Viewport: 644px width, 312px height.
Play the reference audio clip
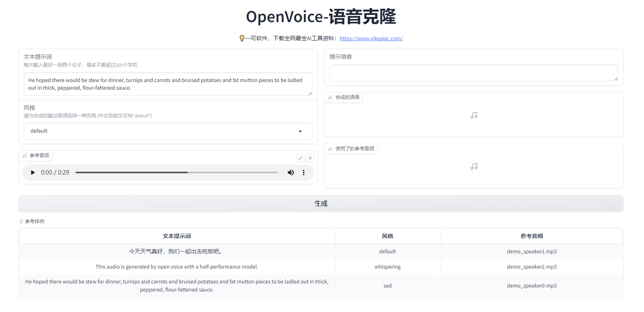[33, 172]
